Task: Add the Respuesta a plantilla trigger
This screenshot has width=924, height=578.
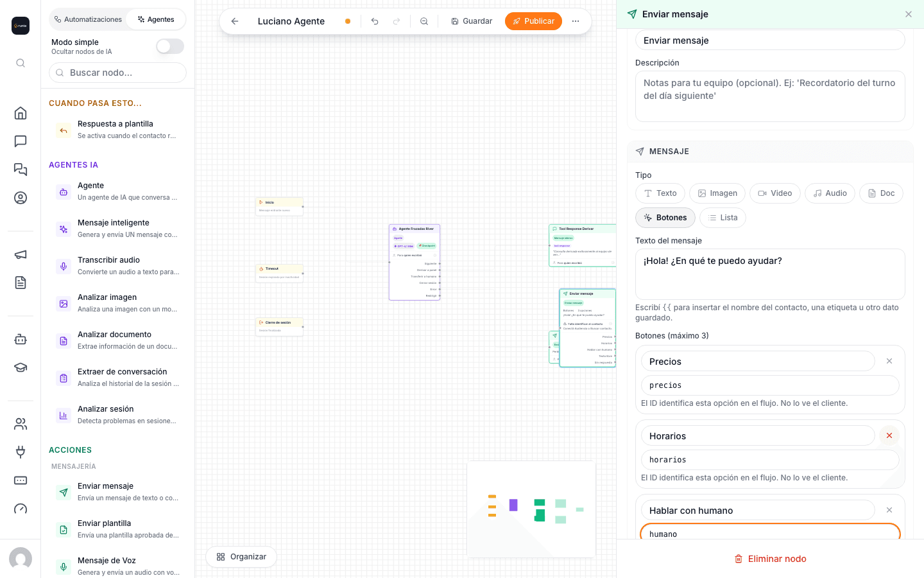Action: [x=117, y=130]
